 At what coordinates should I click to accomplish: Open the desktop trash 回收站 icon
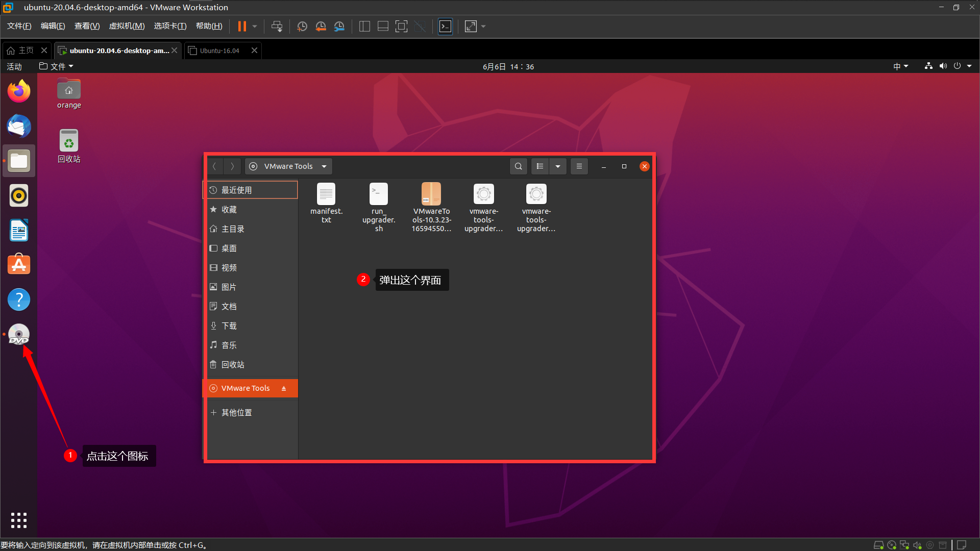tap(69, 146)
